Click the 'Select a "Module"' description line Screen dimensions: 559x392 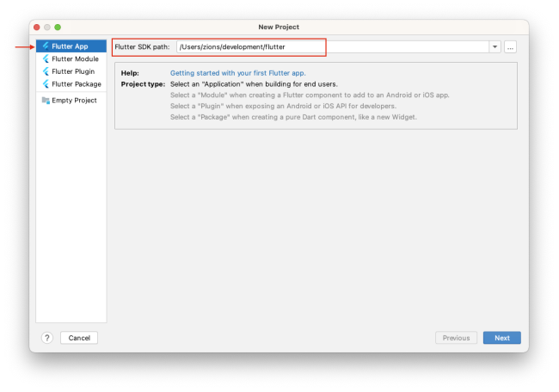click(x=310, y=95)
